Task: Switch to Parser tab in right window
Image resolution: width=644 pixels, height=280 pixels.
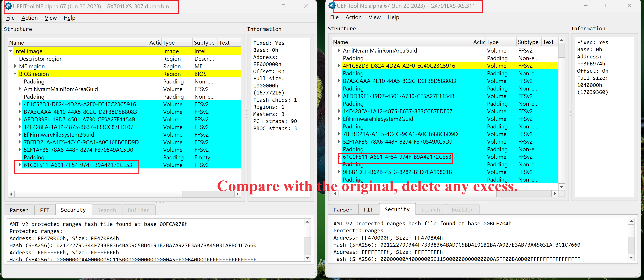Action: pyautogui.click(x=342, y=209)
